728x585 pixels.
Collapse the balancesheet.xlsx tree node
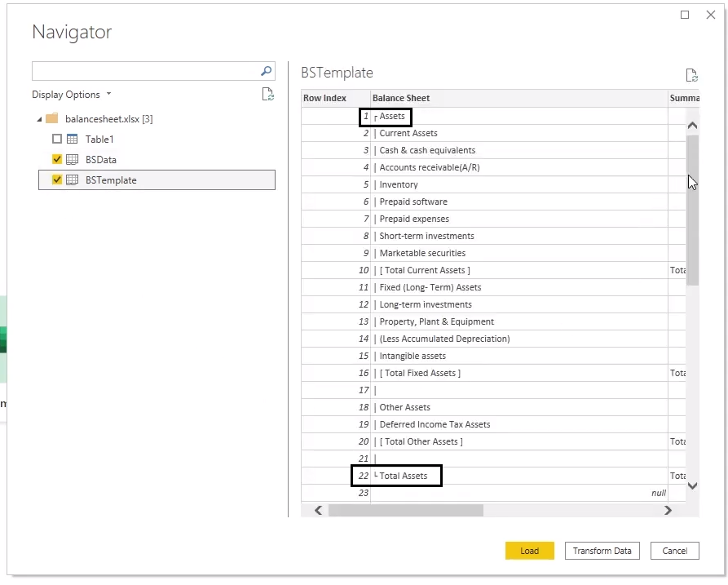tap(39, 118)
